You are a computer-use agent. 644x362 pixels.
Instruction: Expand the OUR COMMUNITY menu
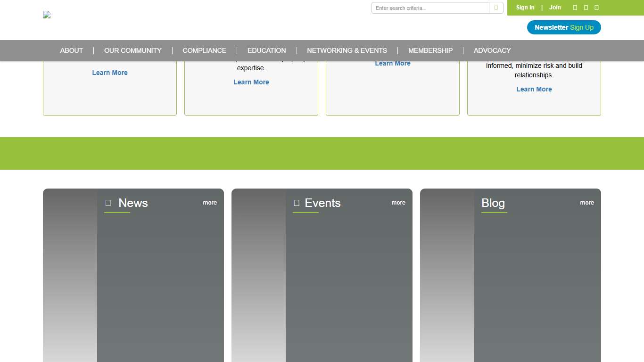click(133, 50)
